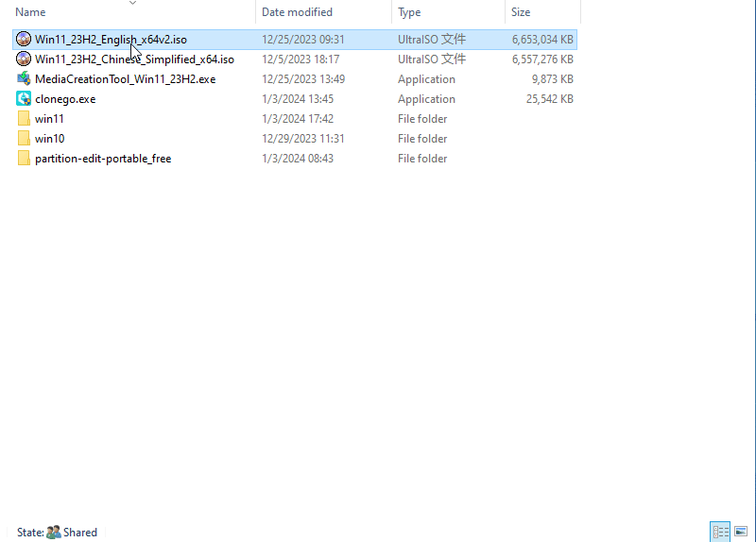The width and height of the screenshot is (756, 542).
Task: Click the State: Shared status text
Action: 57,532
